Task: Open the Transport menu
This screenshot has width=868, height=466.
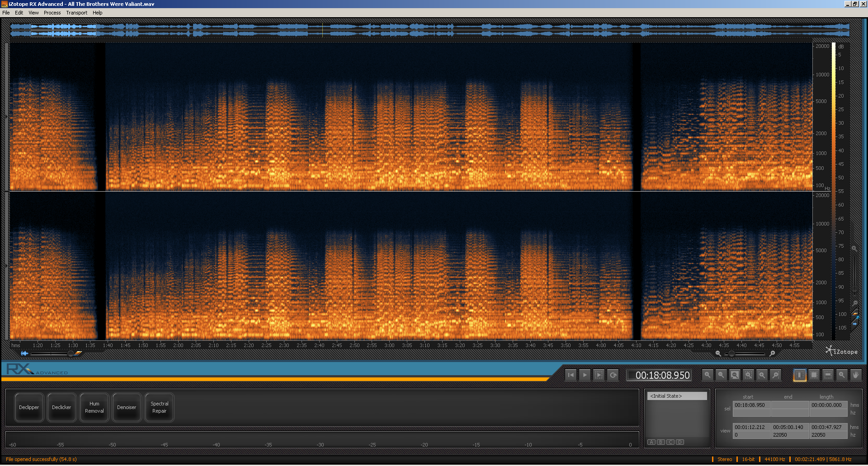Action: [76, 13]
